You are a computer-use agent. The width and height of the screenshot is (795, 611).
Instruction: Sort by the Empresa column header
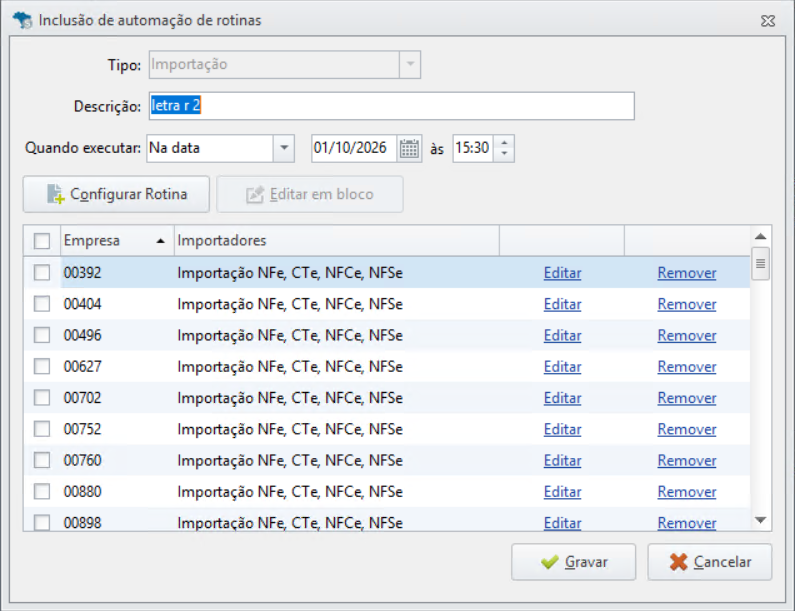click(117, 240)
